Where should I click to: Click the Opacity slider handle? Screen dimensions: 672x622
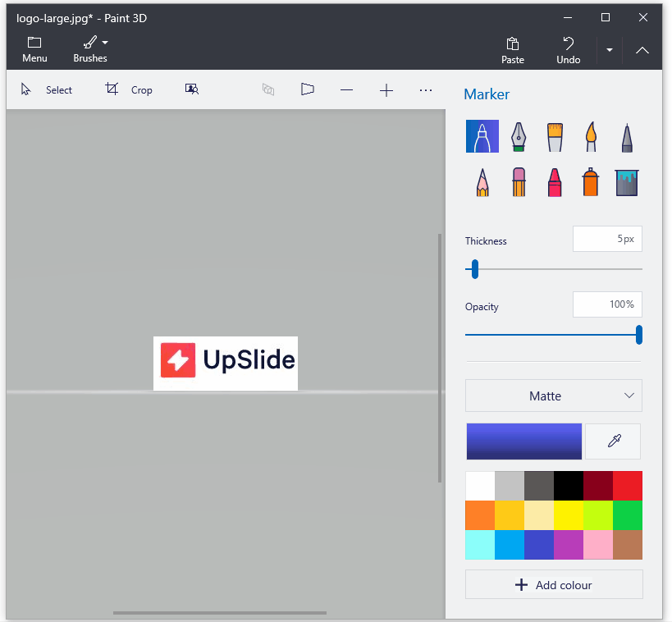638,335
